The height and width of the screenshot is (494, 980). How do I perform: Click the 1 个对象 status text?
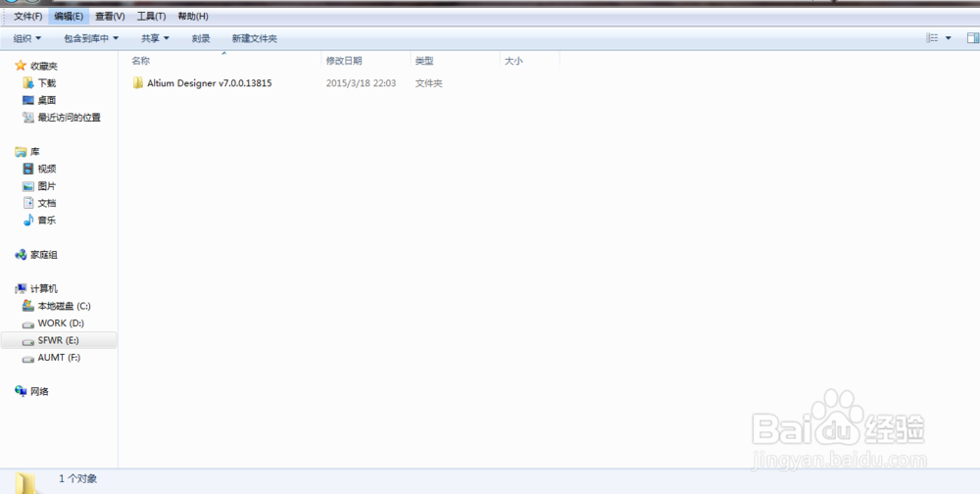pyautogui.click(x=78, y=478)
